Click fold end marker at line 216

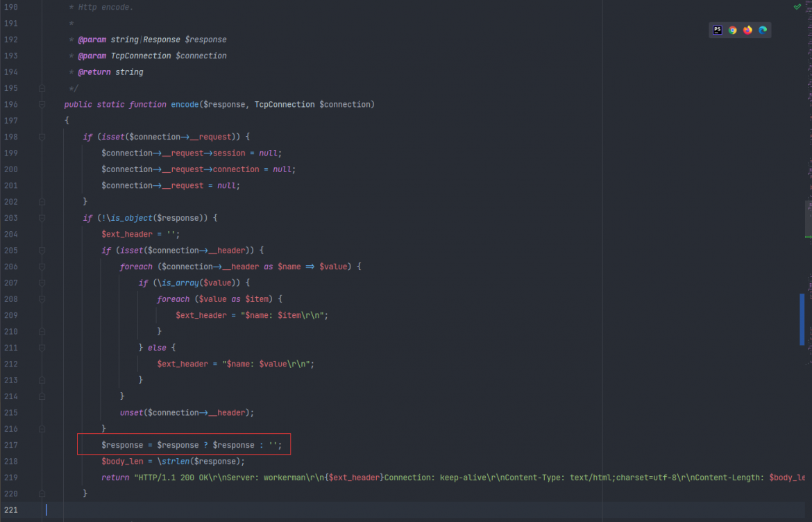(x=42, y=429)
